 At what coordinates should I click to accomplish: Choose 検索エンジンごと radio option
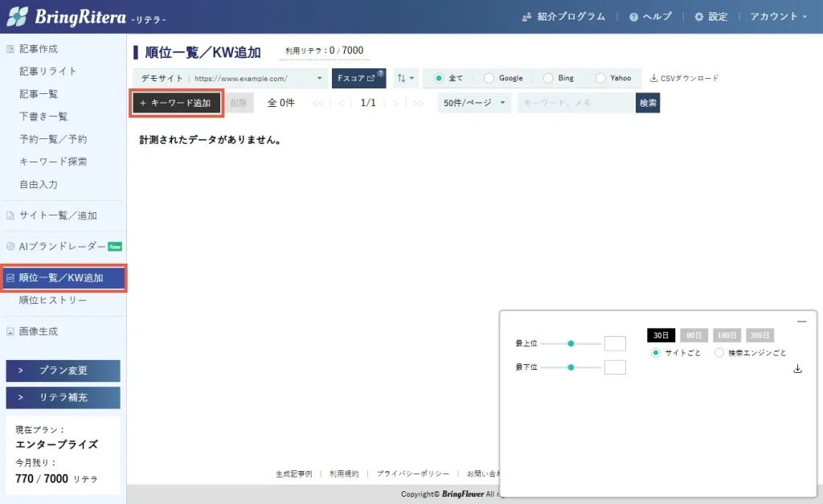pos(719,352)
